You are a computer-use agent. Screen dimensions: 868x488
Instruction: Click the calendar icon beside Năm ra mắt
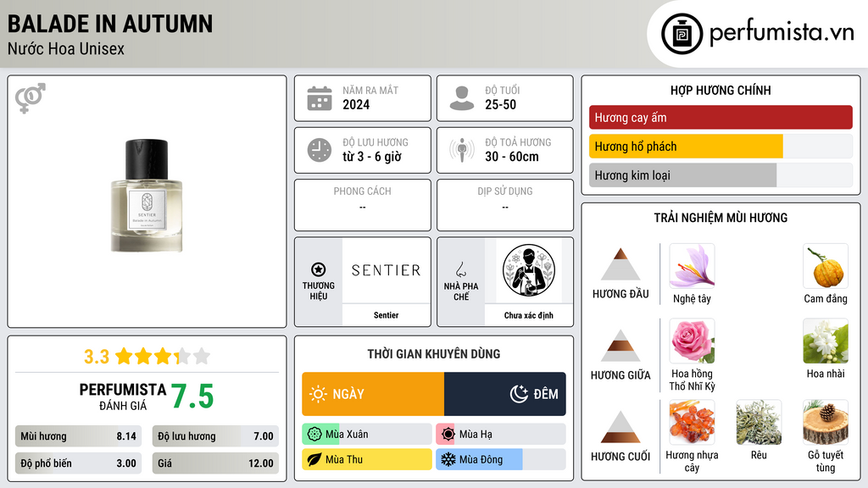click(x=320, y=98)
